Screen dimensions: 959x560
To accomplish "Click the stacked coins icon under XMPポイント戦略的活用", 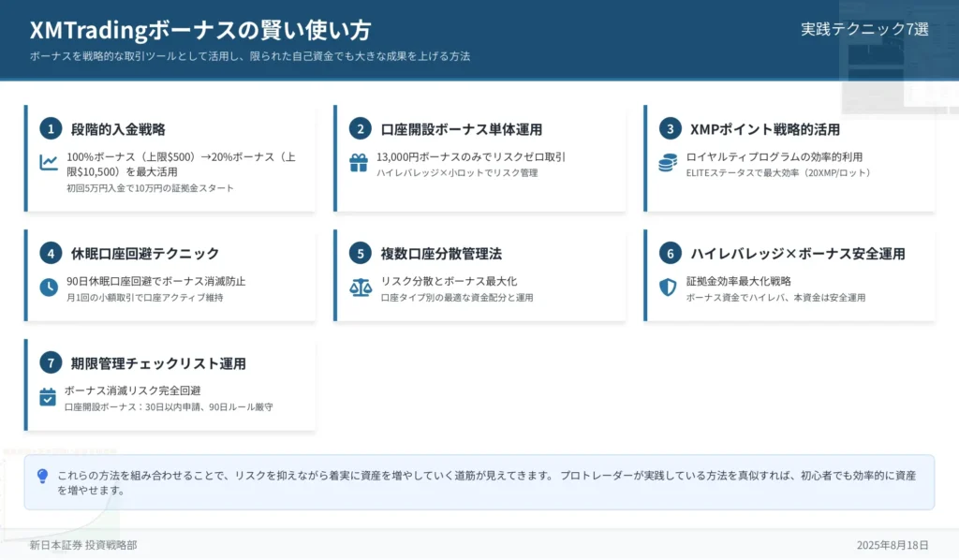I will coord(668,163).
